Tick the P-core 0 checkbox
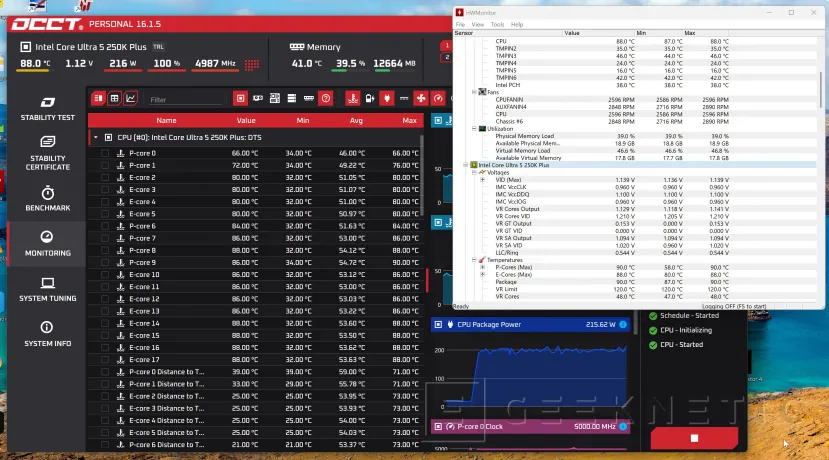 (x=105, y=153)
